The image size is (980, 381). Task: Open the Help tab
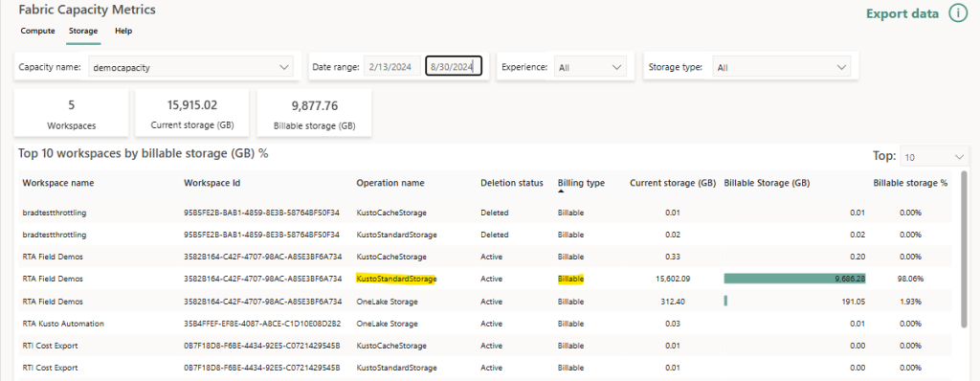[123, 31]
